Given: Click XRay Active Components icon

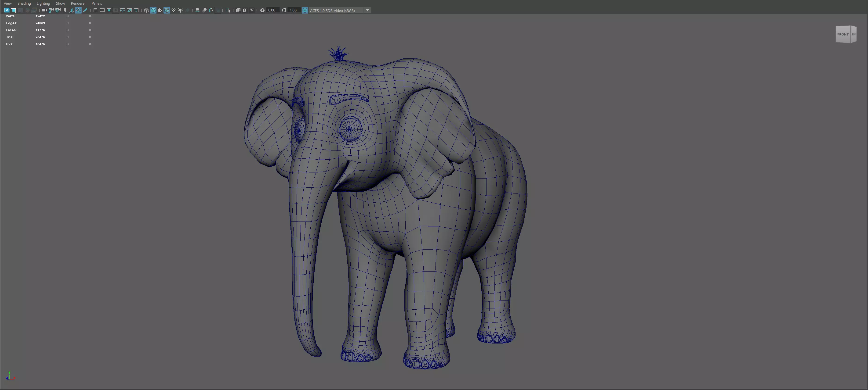Looking at the screenshot, I should pyautogui.click(x=245, y=11).
